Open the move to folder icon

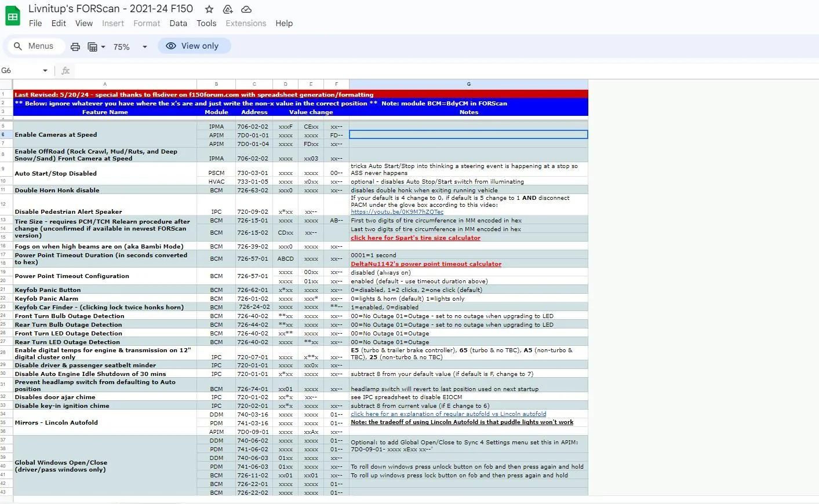(x=227, y=9)
